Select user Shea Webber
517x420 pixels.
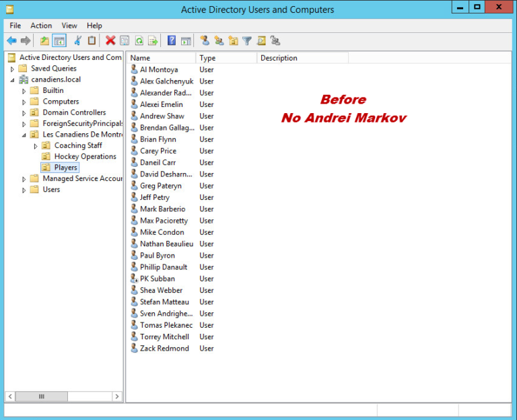click(161, 290)
